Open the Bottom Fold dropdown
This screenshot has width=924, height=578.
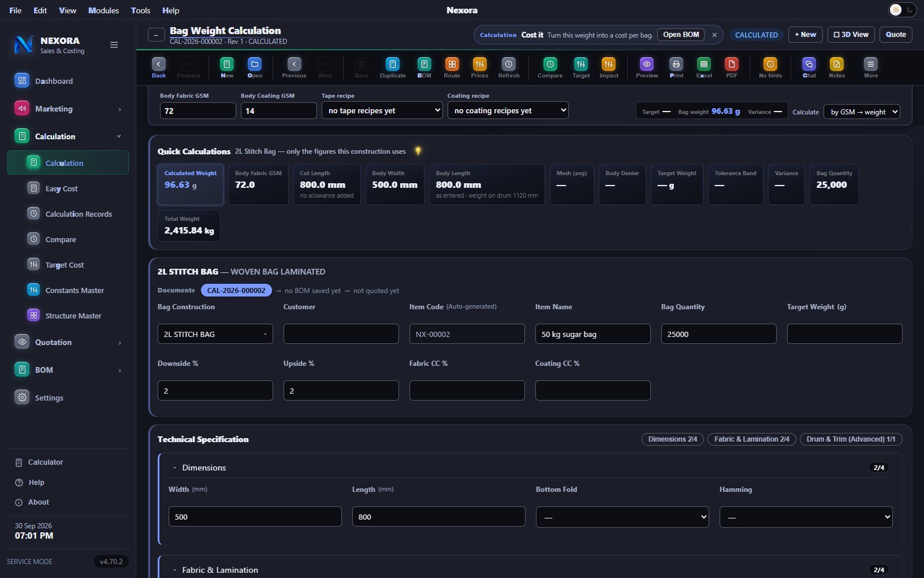click(x=623, y=517)
